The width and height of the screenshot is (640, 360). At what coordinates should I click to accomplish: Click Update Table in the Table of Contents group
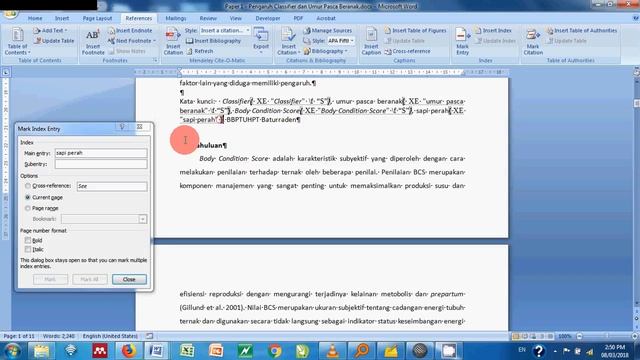click(x=54, y=41)
